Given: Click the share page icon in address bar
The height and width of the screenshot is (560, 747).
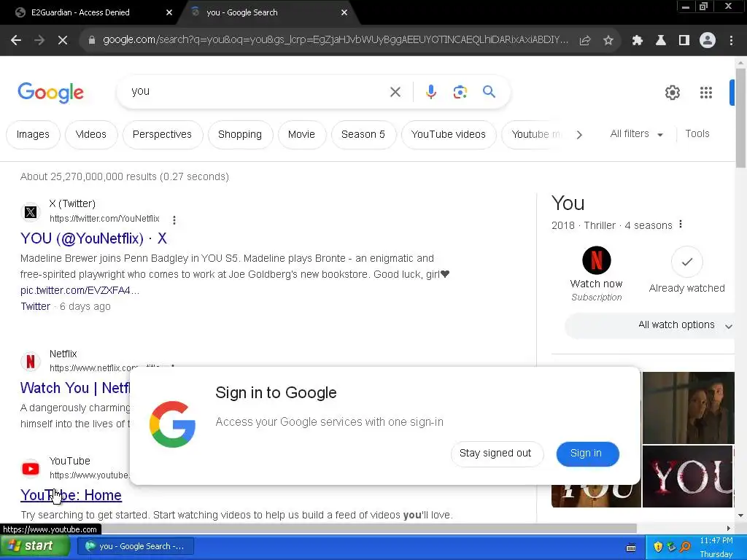Looking at the screenshot, I should 585,41.
